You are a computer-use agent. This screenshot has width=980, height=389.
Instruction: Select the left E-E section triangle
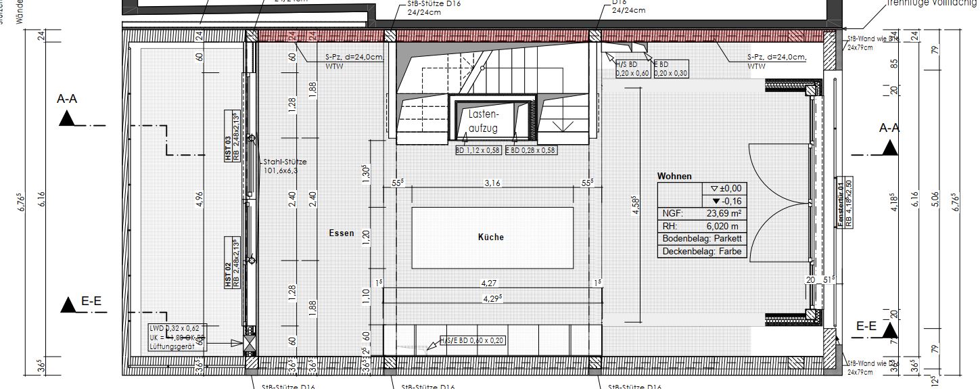coord(68,305)
